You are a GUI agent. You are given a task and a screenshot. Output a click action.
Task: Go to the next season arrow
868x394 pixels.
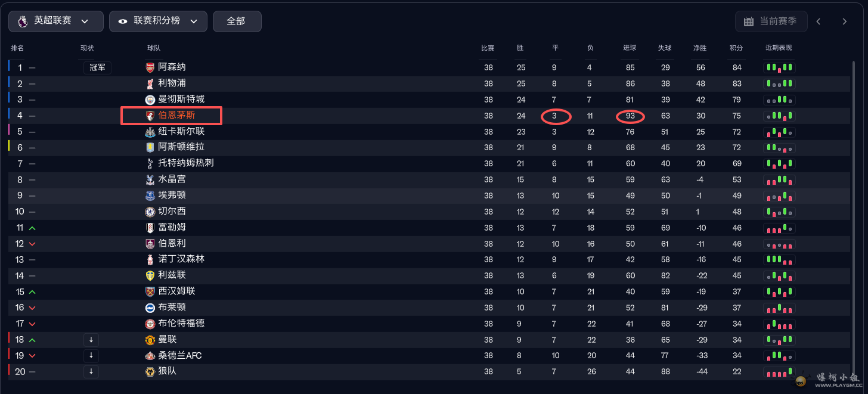pyautogui.click(x=844, y=21)
